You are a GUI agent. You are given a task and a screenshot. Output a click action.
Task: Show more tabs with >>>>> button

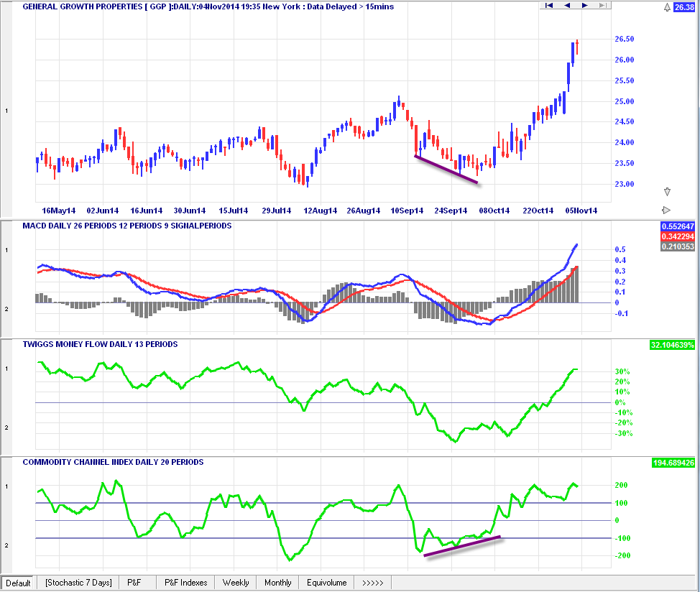tap(373, 583)
